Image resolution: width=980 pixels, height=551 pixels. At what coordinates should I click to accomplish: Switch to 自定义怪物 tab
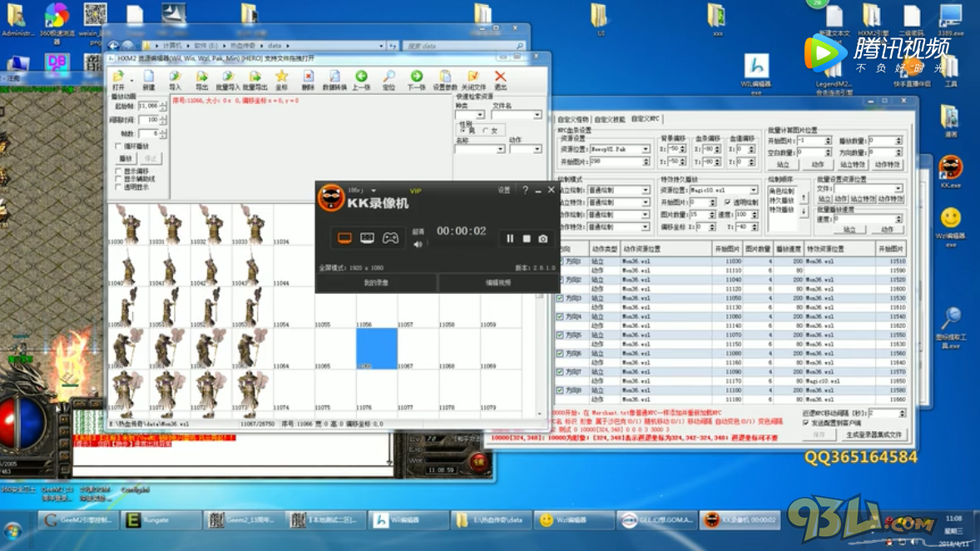(x=573, y=119)
